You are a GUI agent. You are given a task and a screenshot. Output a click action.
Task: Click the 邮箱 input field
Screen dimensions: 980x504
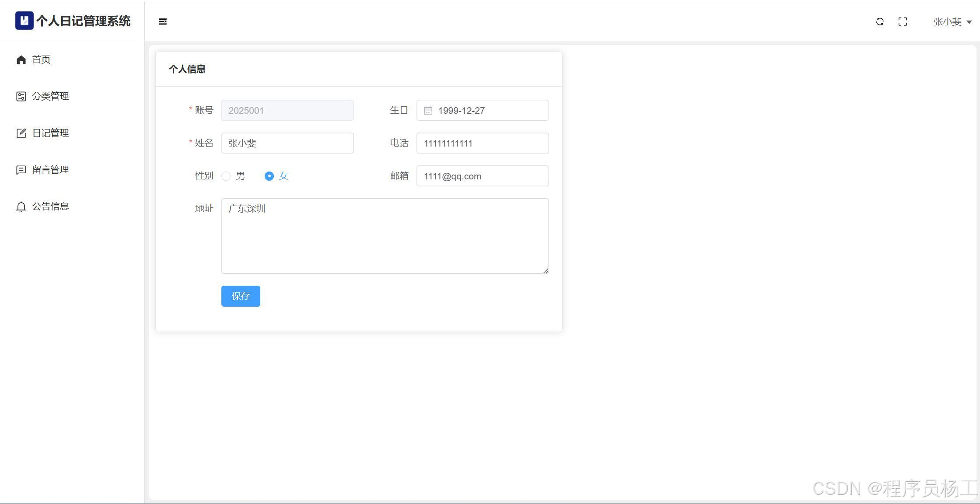tap(483, 176)
